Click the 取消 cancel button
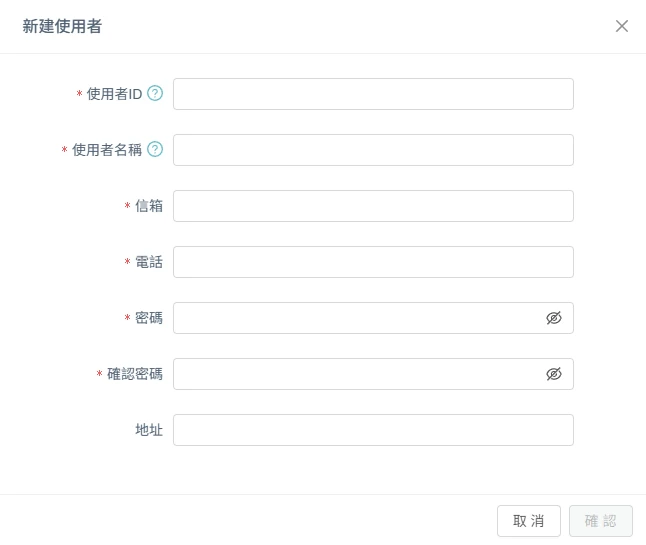 tap(529, 521)
